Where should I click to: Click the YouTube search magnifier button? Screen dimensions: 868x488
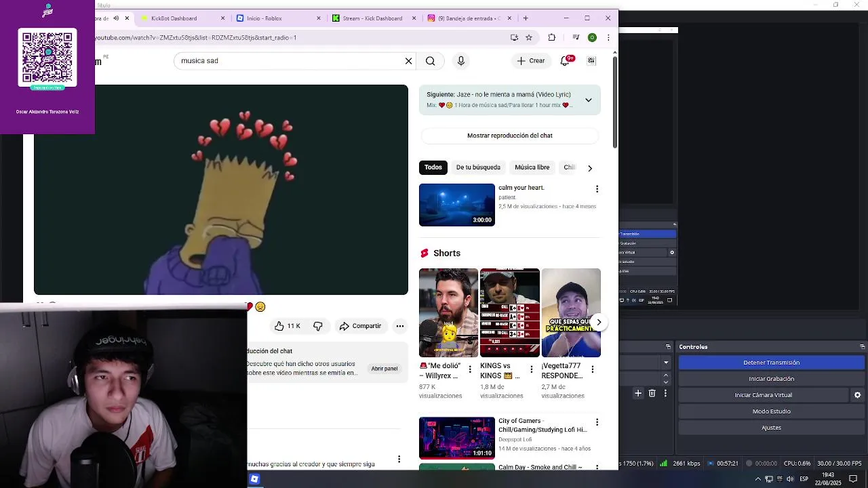click(x=430, y=61)
